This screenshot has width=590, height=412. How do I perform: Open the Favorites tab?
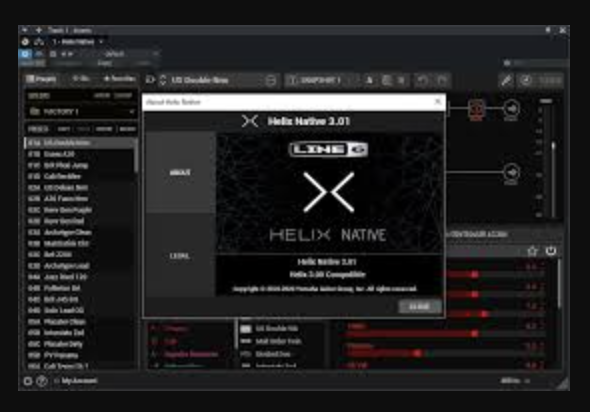tap(119, 79)
